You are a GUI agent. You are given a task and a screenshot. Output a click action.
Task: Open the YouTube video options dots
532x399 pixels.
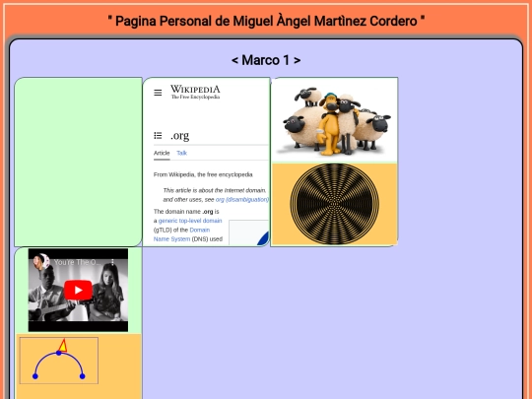(x=113, y=262)
